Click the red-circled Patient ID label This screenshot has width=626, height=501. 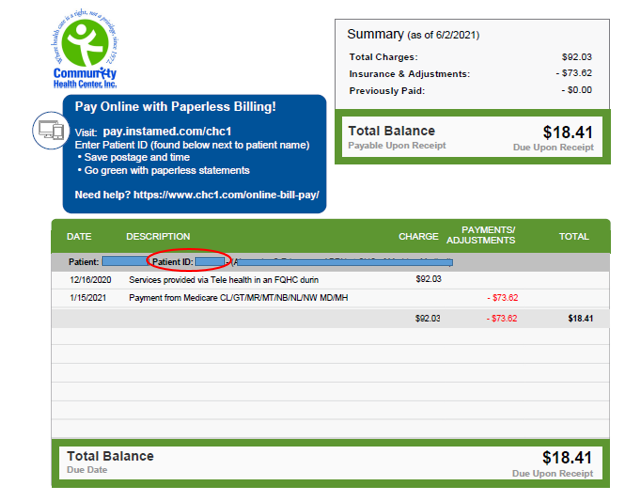[x=173, y=261]
